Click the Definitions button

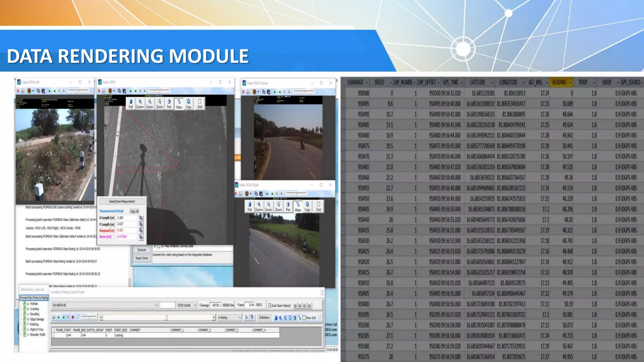point(264,318)
